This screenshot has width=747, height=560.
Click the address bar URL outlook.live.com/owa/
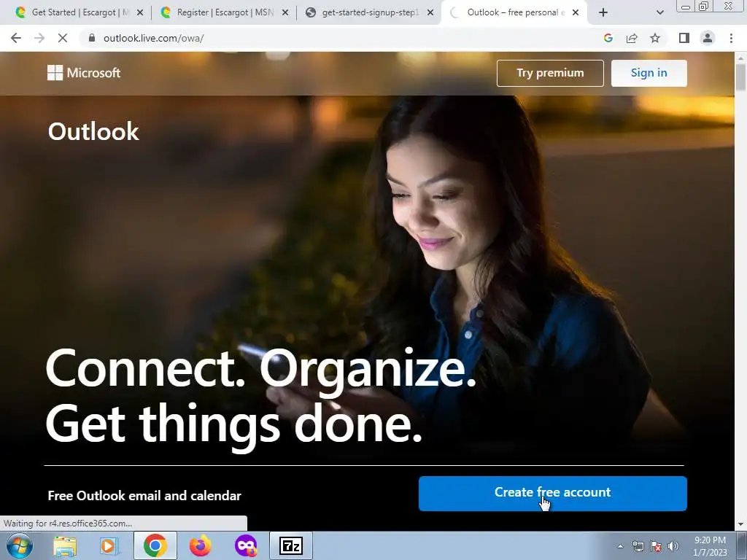[x=154, y=38]
